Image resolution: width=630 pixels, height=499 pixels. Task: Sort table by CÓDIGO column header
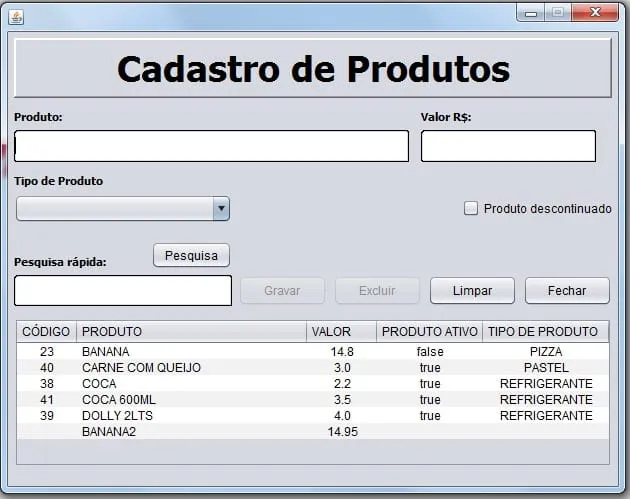tap(46, 331)
